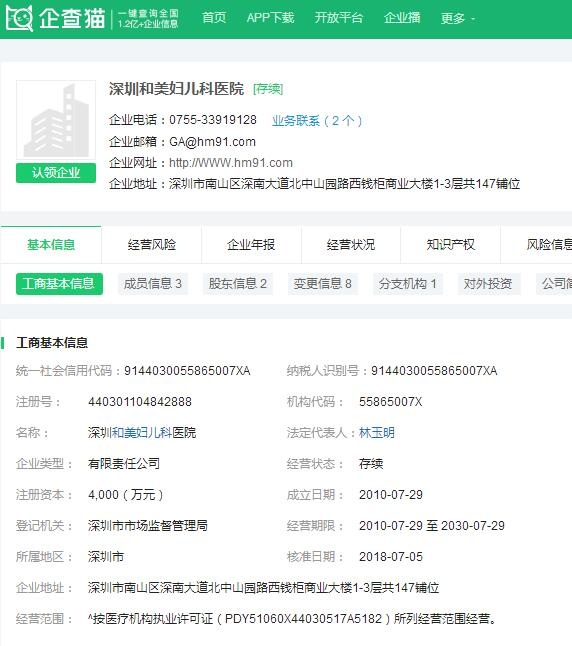Click the slogan 一键查询全国1.2亿+企业信息
The width and height of the screenshot is (572, 646).
148,19
